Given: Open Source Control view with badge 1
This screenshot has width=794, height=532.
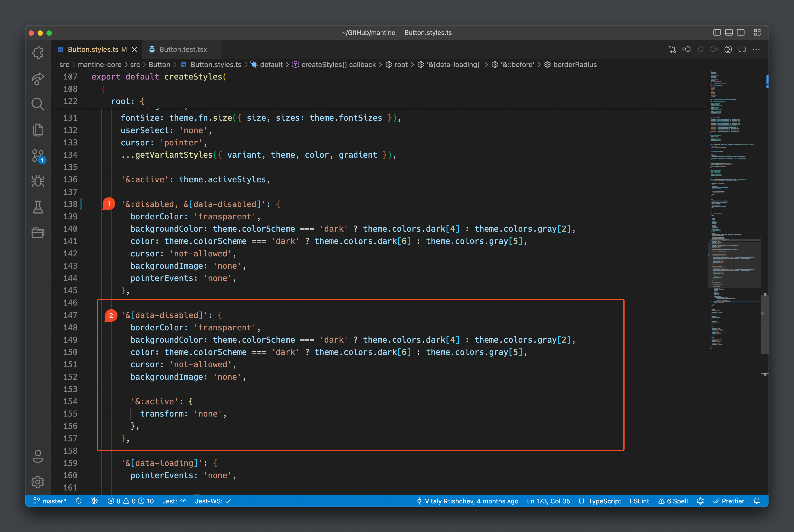Looking at the screenshot, I should pos(38,156).
